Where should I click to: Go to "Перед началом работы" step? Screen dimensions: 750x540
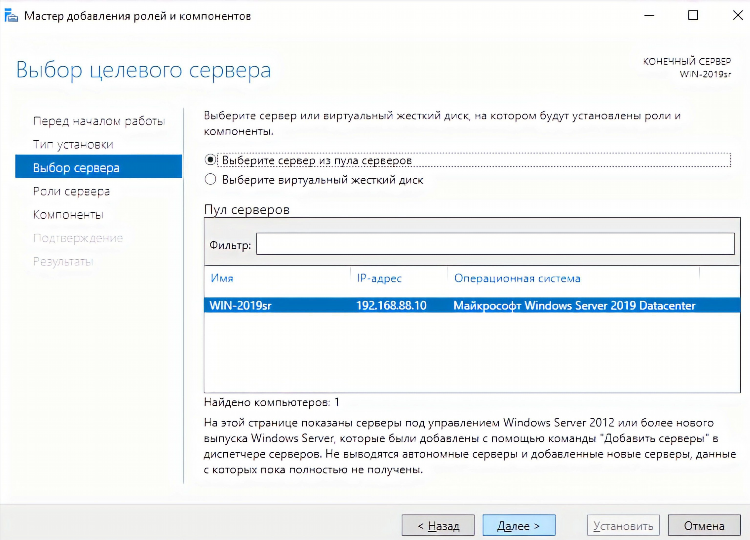[99, 121]
